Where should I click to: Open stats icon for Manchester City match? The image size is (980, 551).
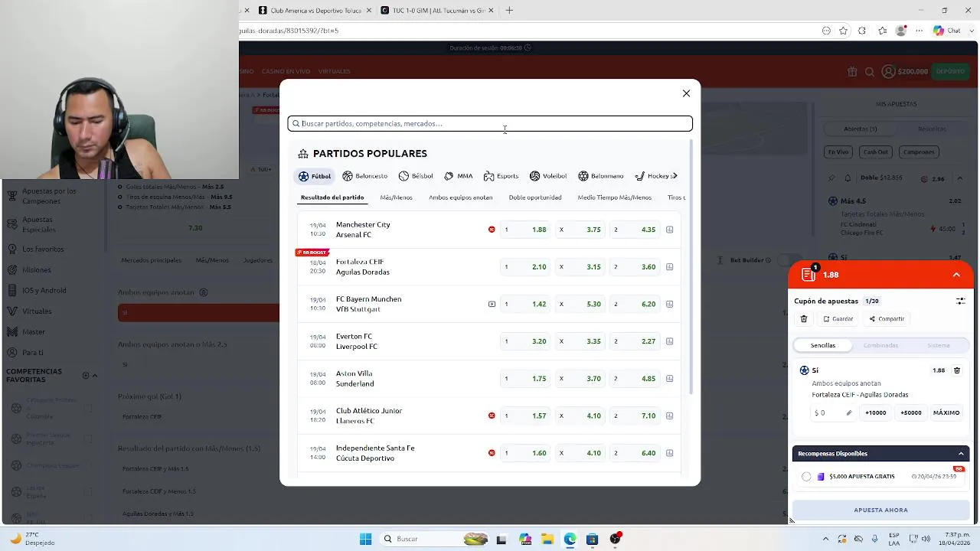pos(669,230)
